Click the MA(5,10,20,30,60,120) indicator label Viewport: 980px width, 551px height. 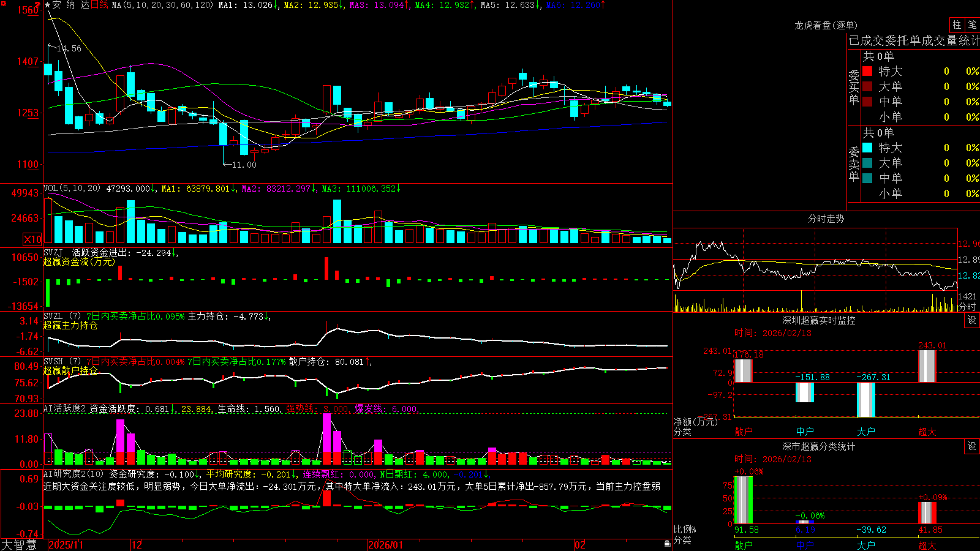coord(162,5)
